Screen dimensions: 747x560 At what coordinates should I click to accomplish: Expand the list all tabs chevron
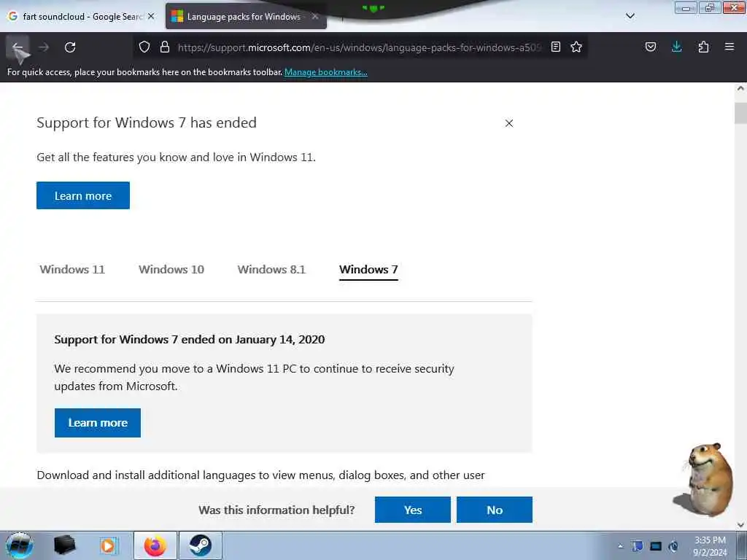630,16
